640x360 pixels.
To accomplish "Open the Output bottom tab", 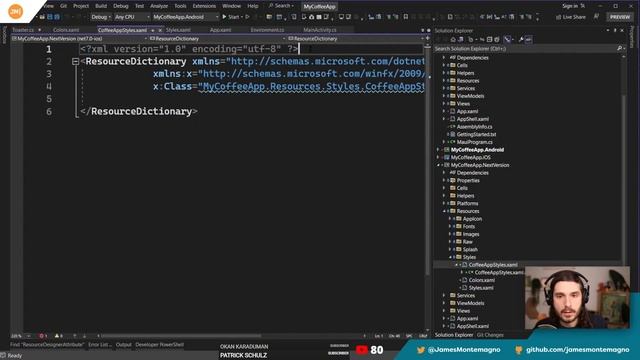I will [x=123, y=345].
